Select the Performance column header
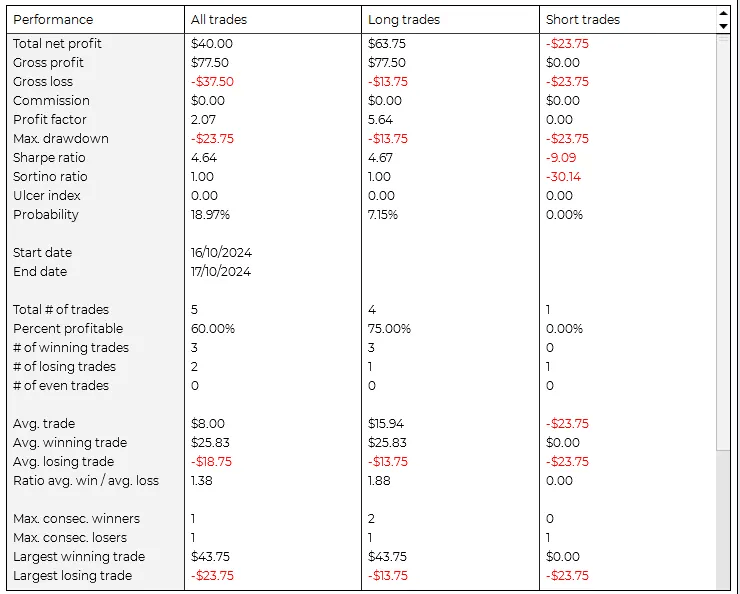The width and height of the screenshot is (740, 594). point(53,19)
